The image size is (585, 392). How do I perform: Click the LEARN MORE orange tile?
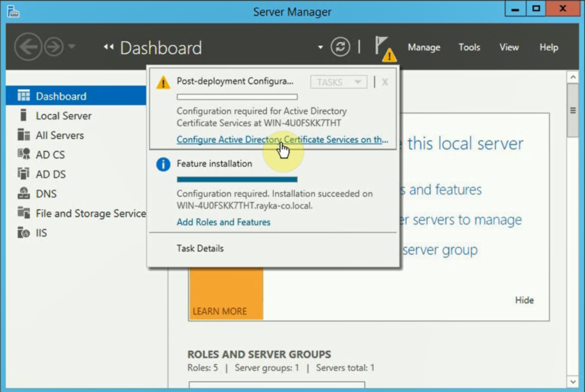(226, 294)
